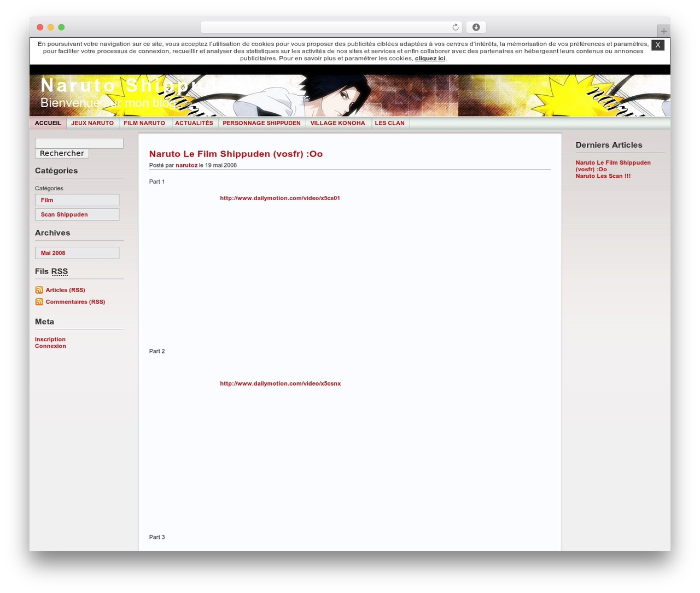Image resolution: width=700 pixels, height=593 pixels.
Task: Dismiss the cookie banner with X
Action: click(x=658, y=45)
